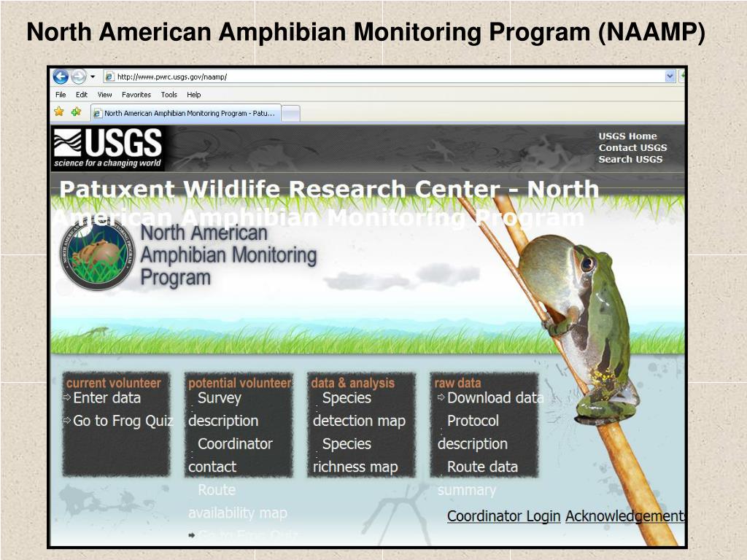The image size is (747, 560).
Task: Click the address bar URL field
Action: (x=390, y=77)
